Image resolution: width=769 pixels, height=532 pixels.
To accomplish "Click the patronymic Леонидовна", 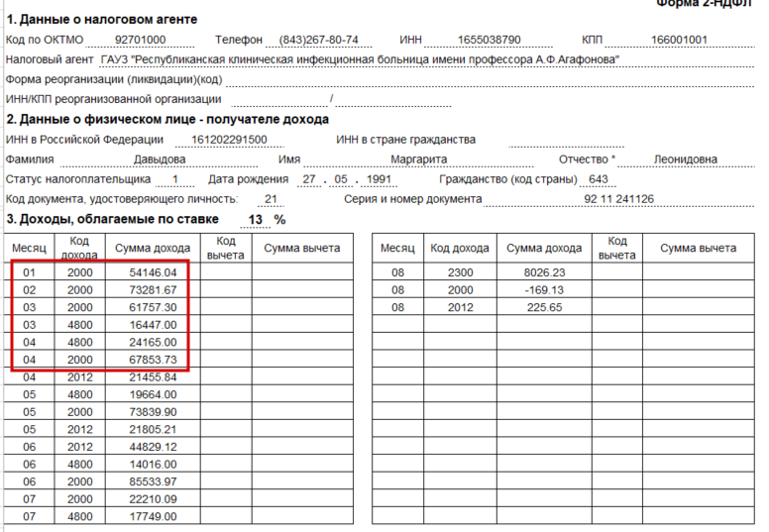I will tap(685, 160).
